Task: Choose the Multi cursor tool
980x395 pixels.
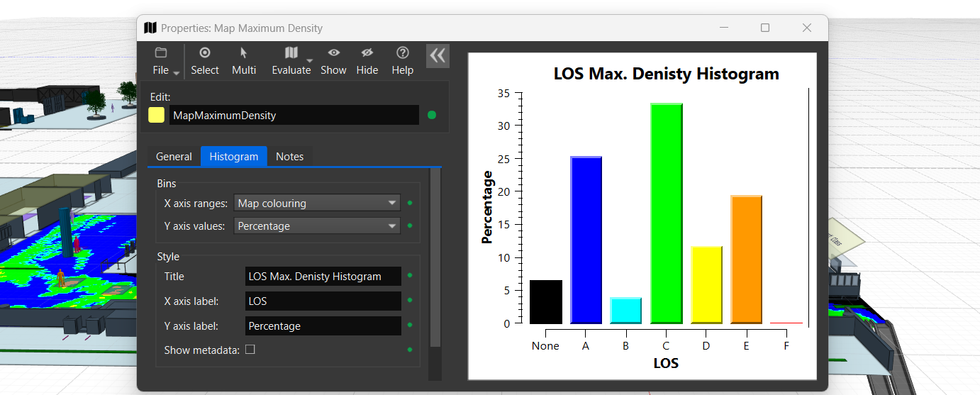Action: coord(243,53)
